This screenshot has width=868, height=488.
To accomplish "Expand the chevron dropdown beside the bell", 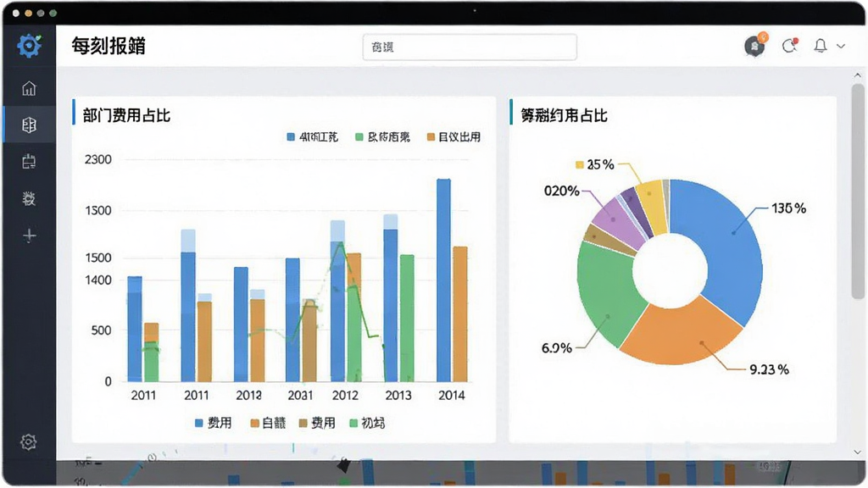I will click(841, 47).
